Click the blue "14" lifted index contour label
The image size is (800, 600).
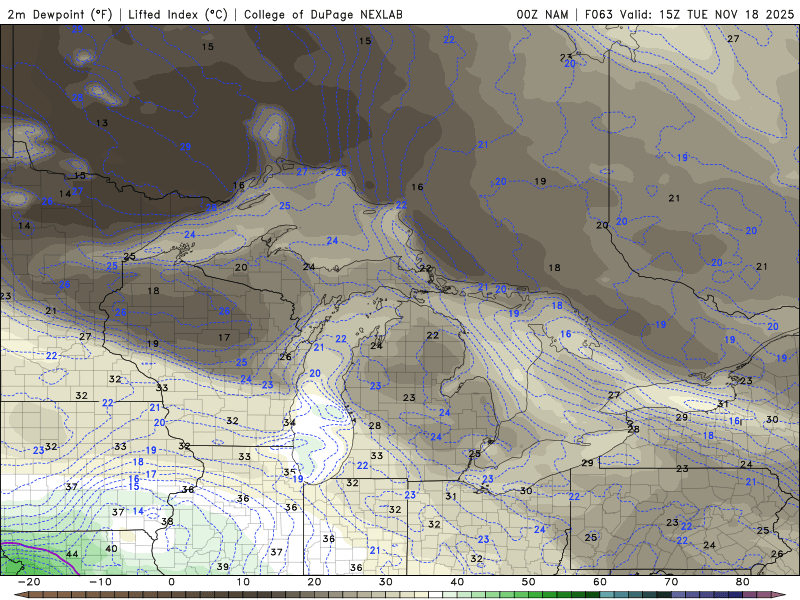[138, 511]
